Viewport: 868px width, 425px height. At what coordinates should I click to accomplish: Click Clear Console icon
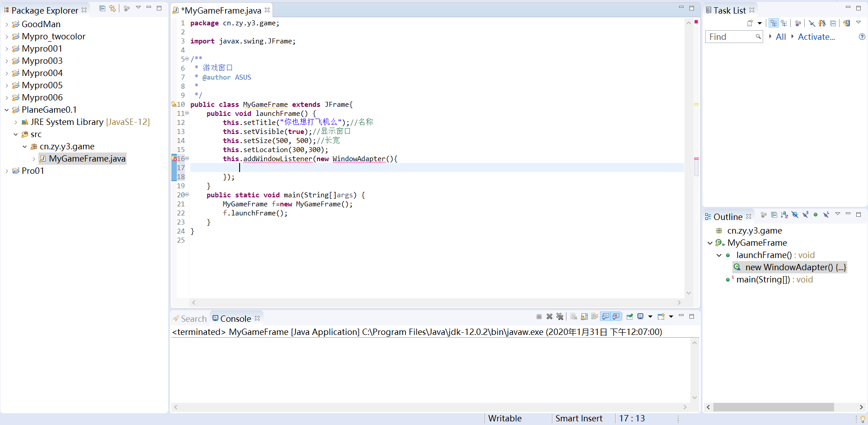(574, 316)
